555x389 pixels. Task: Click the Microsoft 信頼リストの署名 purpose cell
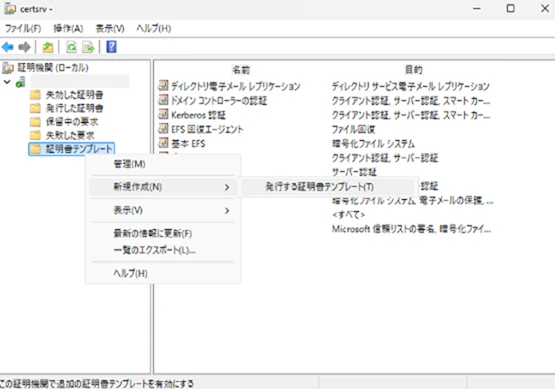point(411,229)
